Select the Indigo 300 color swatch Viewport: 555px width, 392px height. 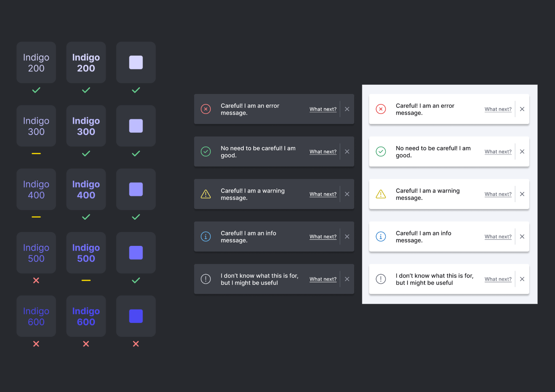pyautogui.click(x=136, y=126)
